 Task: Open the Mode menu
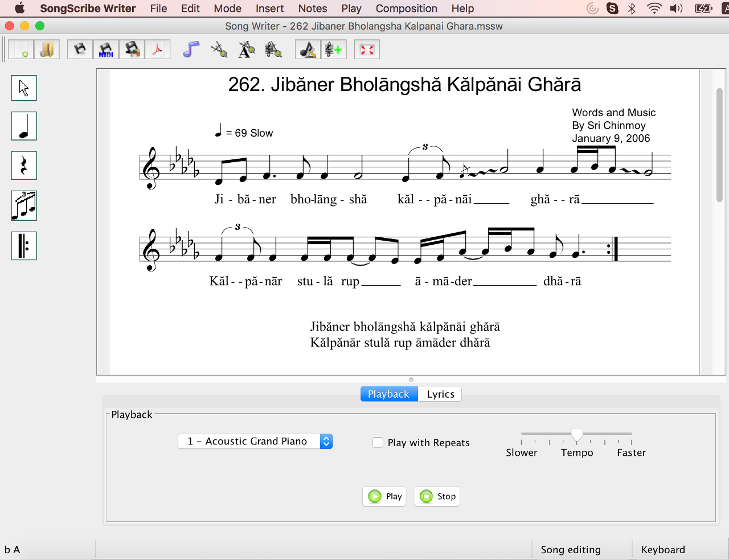228,9
